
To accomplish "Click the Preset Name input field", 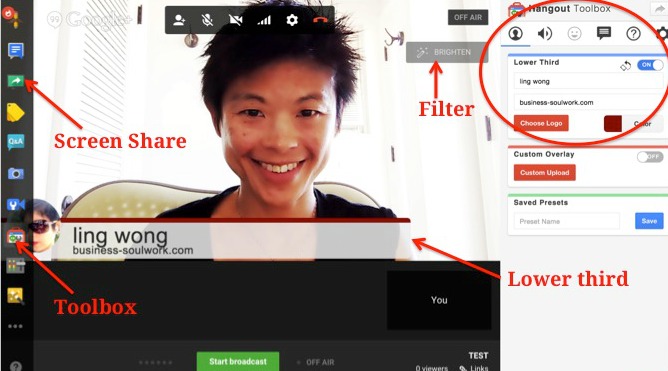I will pyautogui.click(x=567, y=221).
